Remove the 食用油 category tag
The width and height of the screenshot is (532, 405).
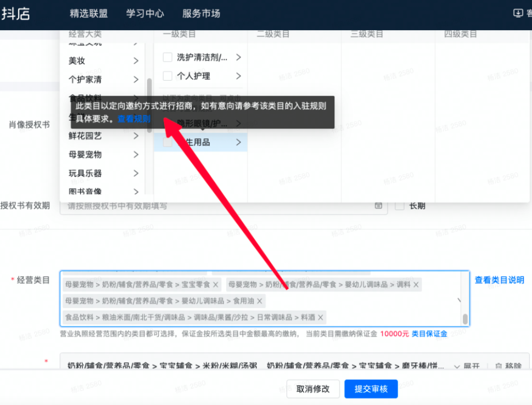tap(260, 301)
